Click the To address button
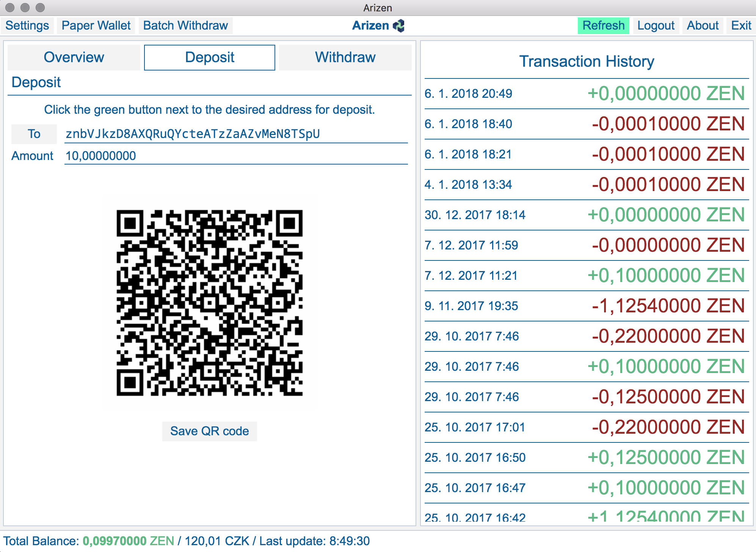This screenshot has width=756, height=552. coord(34,134)
